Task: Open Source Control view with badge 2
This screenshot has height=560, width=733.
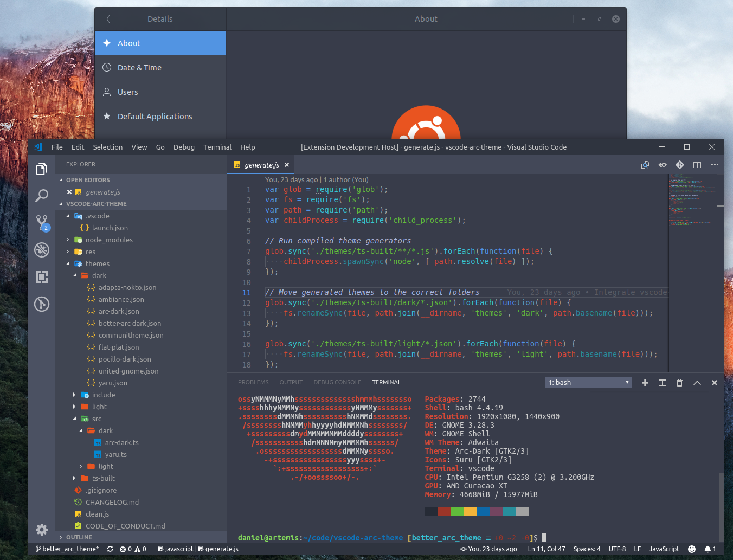Action: click(x=42, y=223)
